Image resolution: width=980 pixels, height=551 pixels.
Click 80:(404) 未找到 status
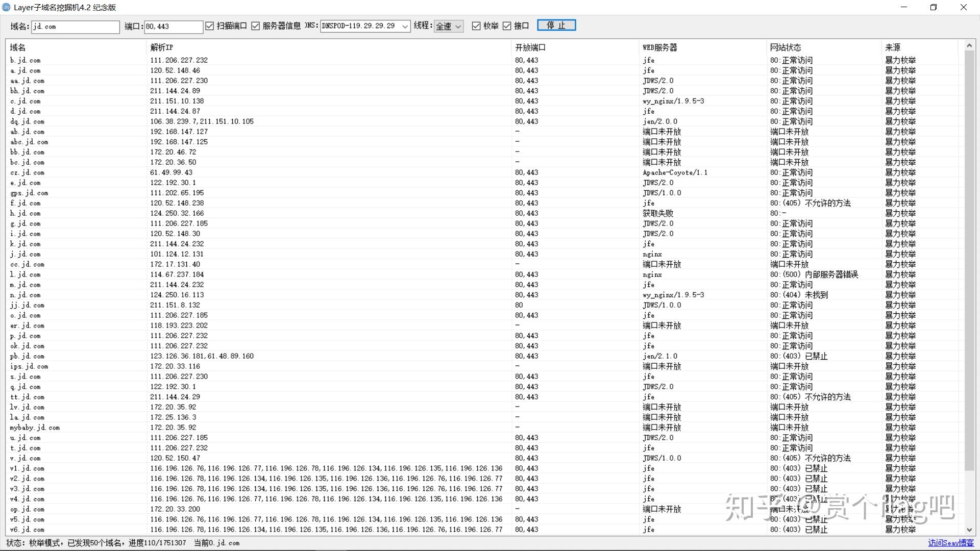point(799,295)
